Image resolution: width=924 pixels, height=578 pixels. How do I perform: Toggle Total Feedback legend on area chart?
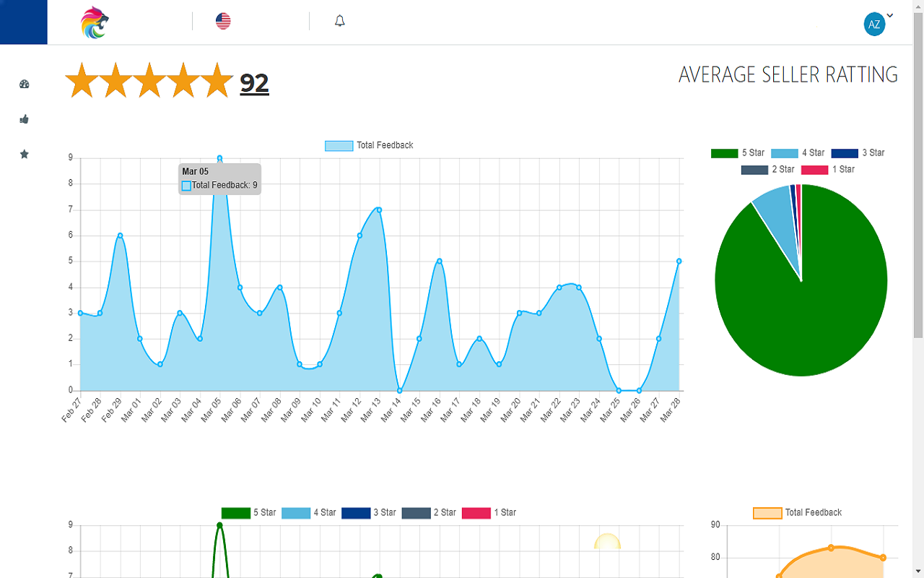coord(369,145)
